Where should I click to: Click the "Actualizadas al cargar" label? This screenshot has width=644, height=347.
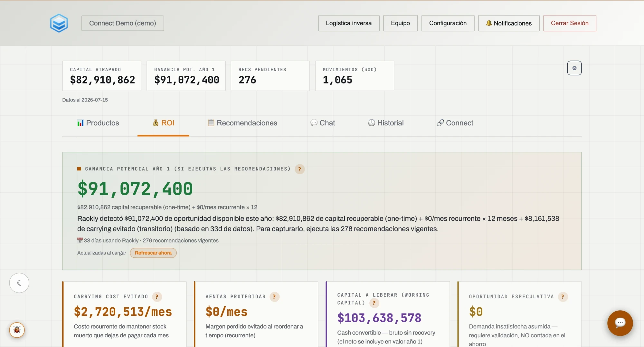(102, 253)
